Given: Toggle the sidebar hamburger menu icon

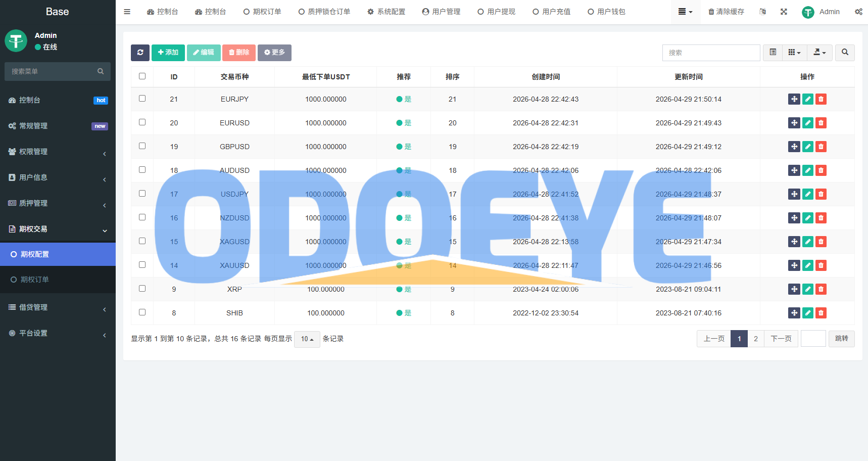Looking at the screenshot, I should tap(127, 12).
